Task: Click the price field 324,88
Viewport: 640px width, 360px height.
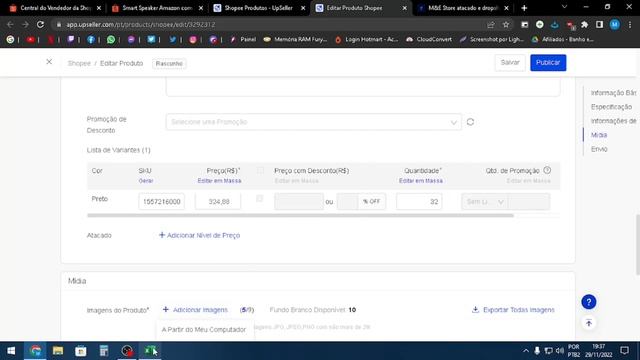Action: click(218, 202)
